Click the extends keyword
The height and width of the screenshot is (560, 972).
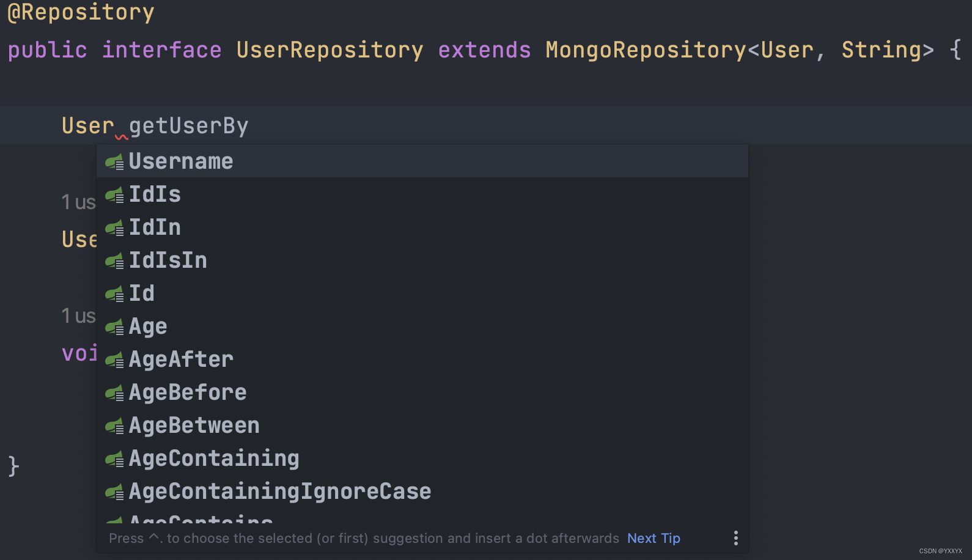[x=485, y=50]
